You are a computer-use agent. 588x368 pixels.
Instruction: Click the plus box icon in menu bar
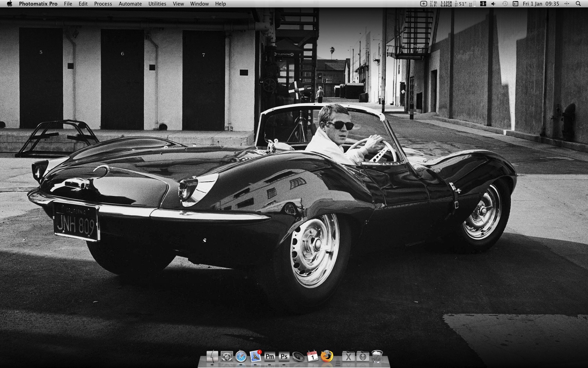[423, 4]
